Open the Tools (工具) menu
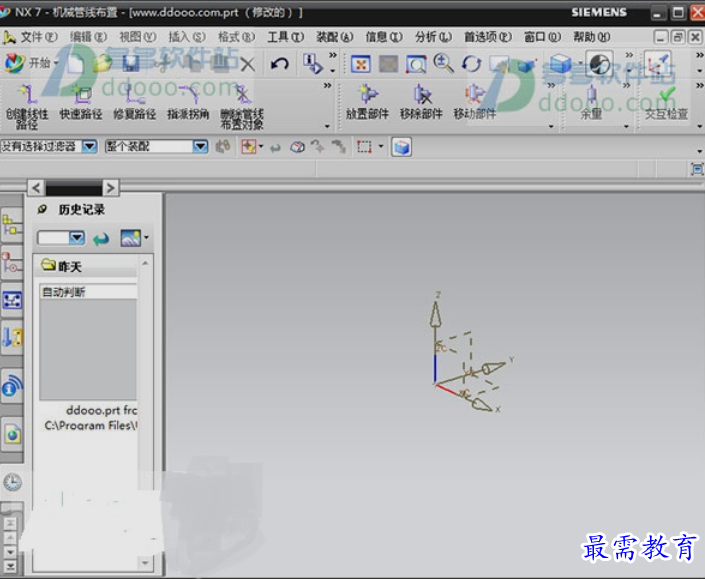 coord(286,37)
